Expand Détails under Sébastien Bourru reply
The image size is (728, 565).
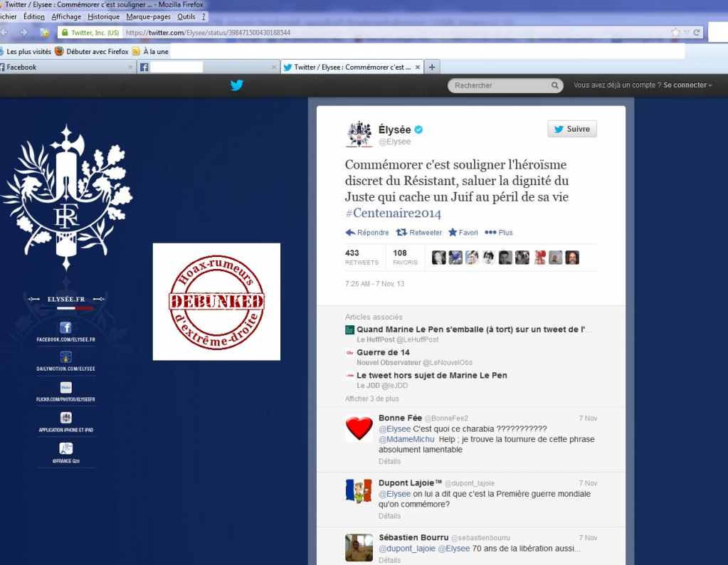coord(389,560)
